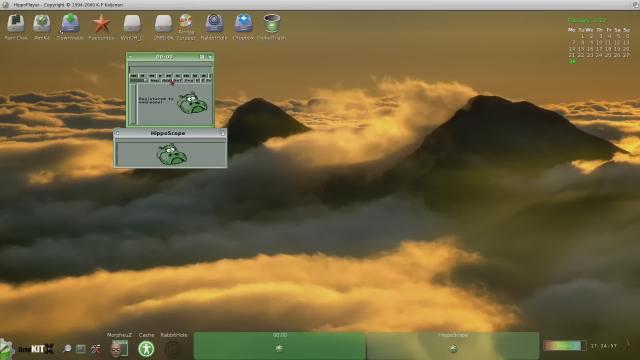Click the small window icon in dock
Image resolution: width=640 pixels, height=360 pixels.
tap(81, 349)
